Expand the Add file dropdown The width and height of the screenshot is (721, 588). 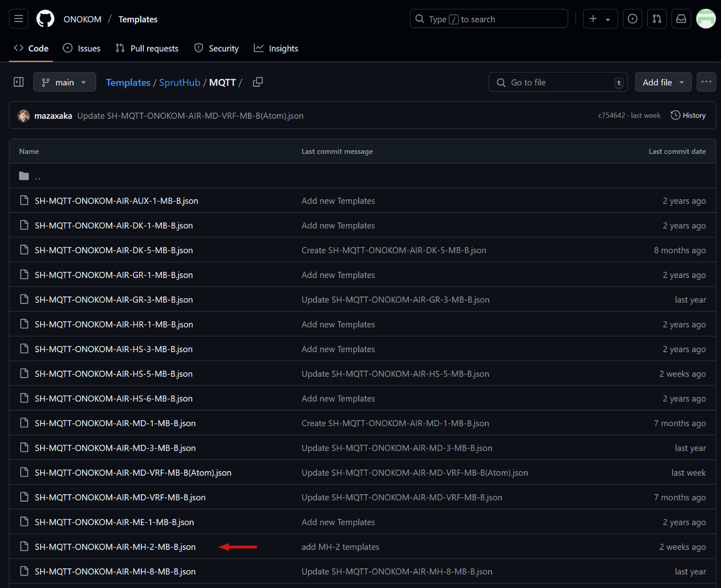click(663, 82)
